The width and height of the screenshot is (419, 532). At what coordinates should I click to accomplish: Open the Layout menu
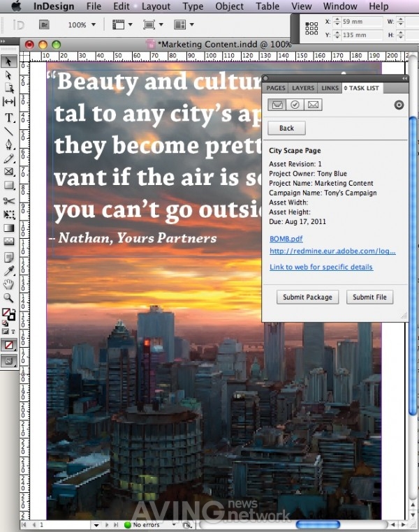[156, 6]
